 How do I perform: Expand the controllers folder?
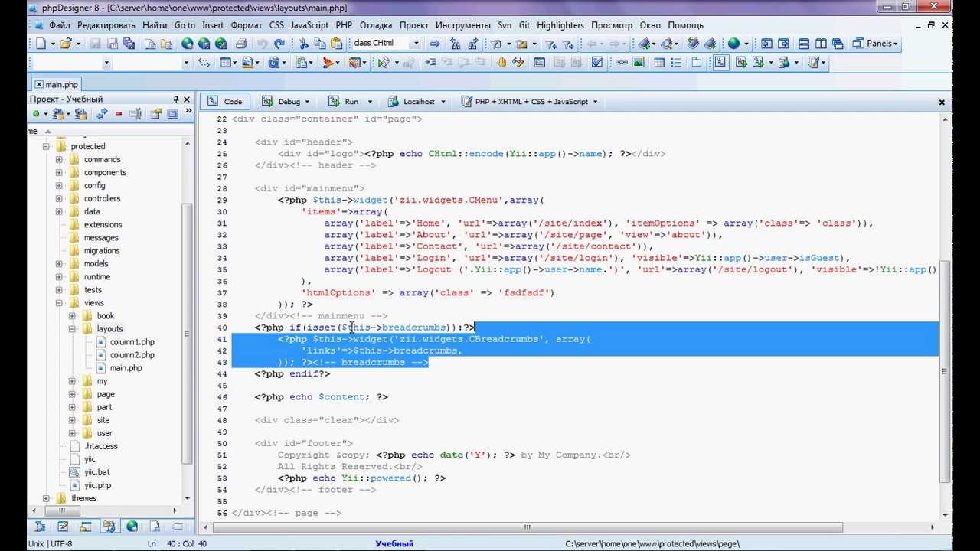[x=59, y=198]
